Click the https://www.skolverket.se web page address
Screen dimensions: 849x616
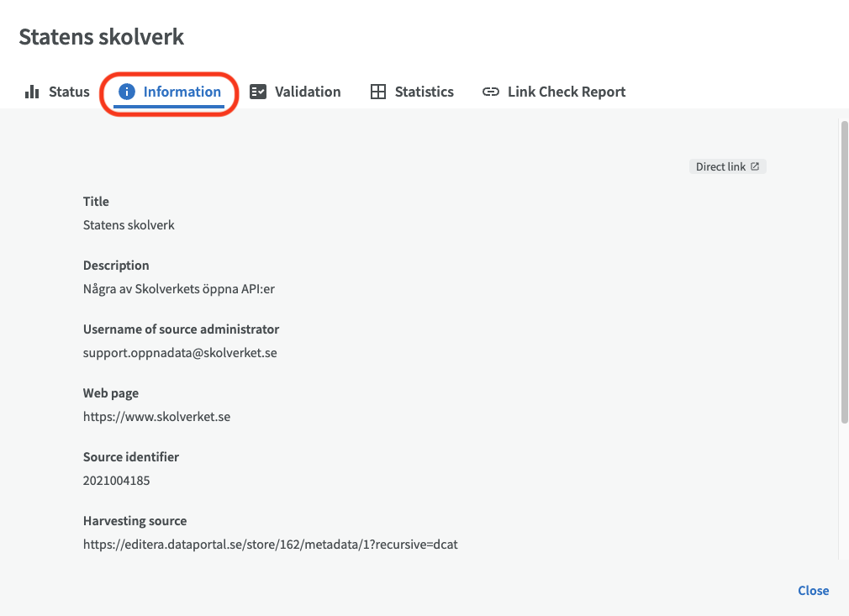tap(156, 417)
